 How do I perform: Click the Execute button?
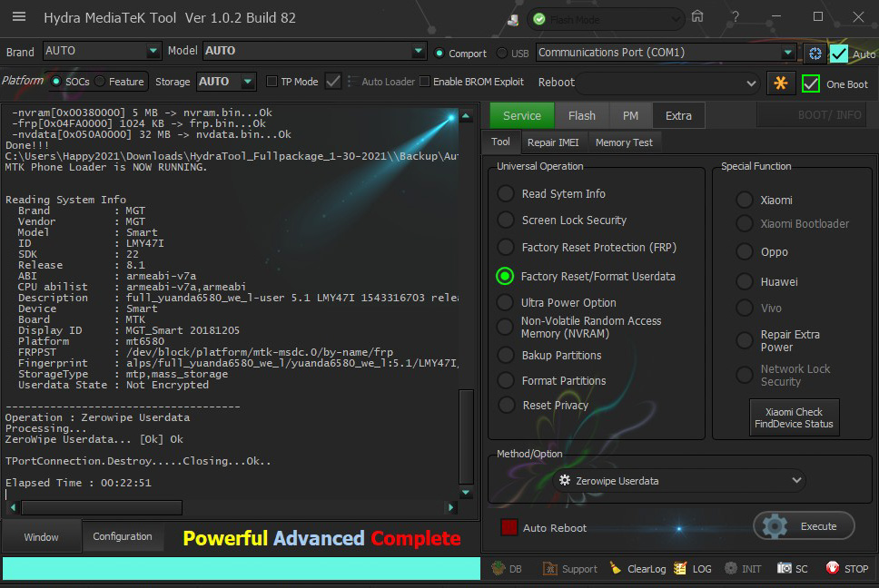[804, 526]
